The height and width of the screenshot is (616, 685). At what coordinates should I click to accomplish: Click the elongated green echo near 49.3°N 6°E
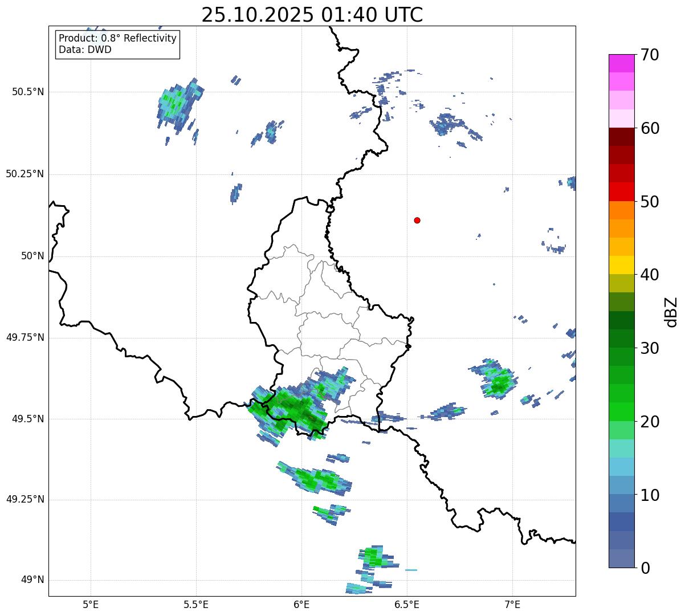(x=313, y=478)
